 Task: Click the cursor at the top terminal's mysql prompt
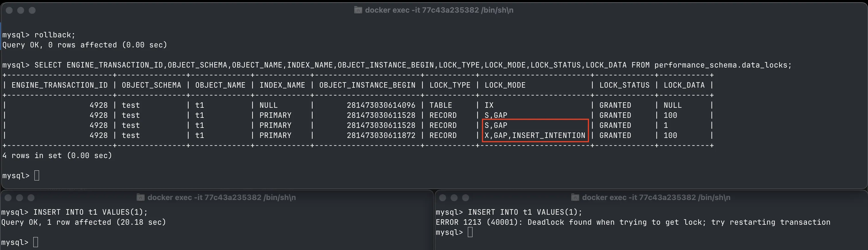tap(37, 176)
